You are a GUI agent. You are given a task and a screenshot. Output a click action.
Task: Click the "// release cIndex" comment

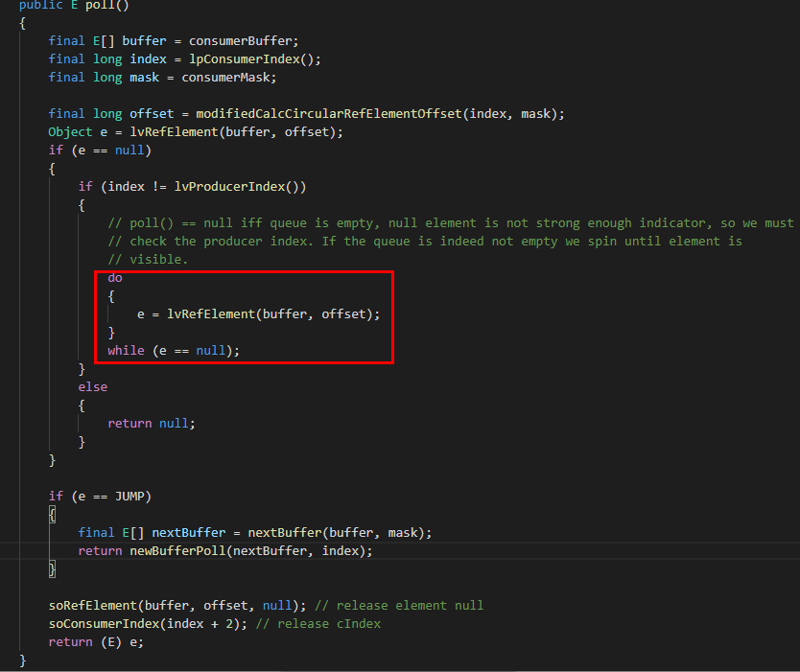[318, 624]
